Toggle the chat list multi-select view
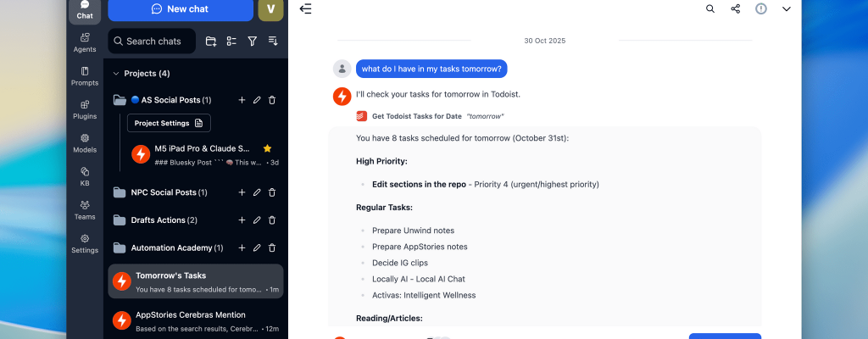The width and height of the screenshot is (868, 339). (231, 41)
